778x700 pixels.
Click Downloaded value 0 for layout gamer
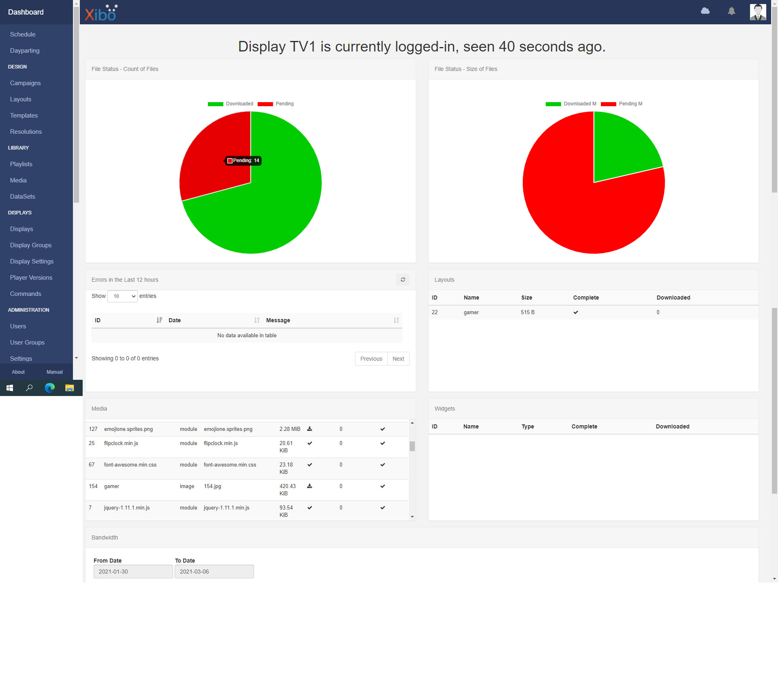[658, 313]
